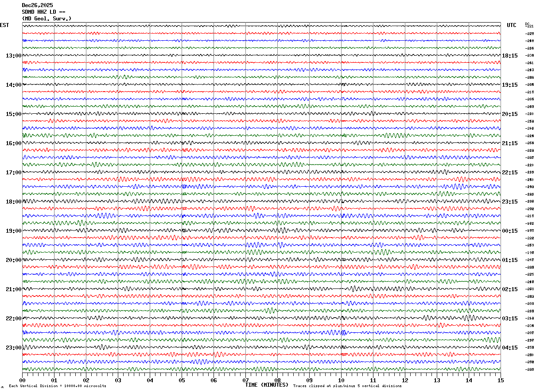This screenshot has height=392, width=536.
Task: Click the "DC" column header
Action: pos(527,24)
